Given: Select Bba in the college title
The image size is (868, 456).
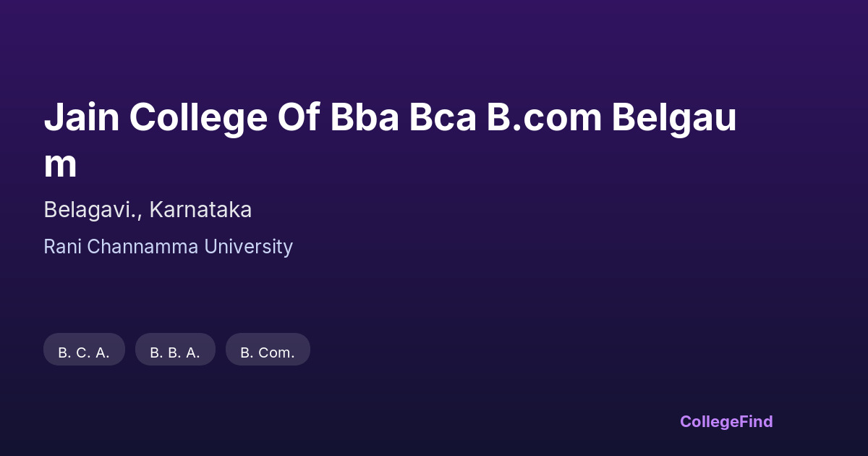Looking at the screenshot, I should tap(365, 117).
